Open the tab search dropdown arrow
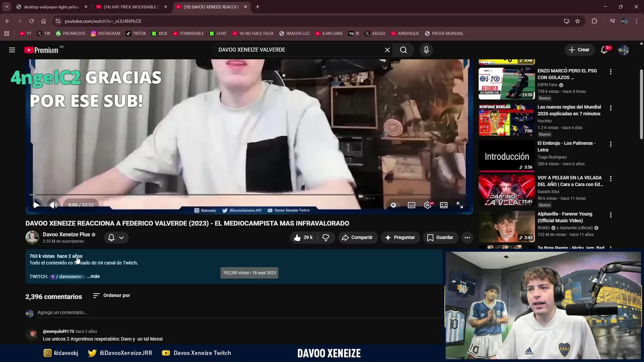This screenshot has width=644, height=362. coord(7,7)
